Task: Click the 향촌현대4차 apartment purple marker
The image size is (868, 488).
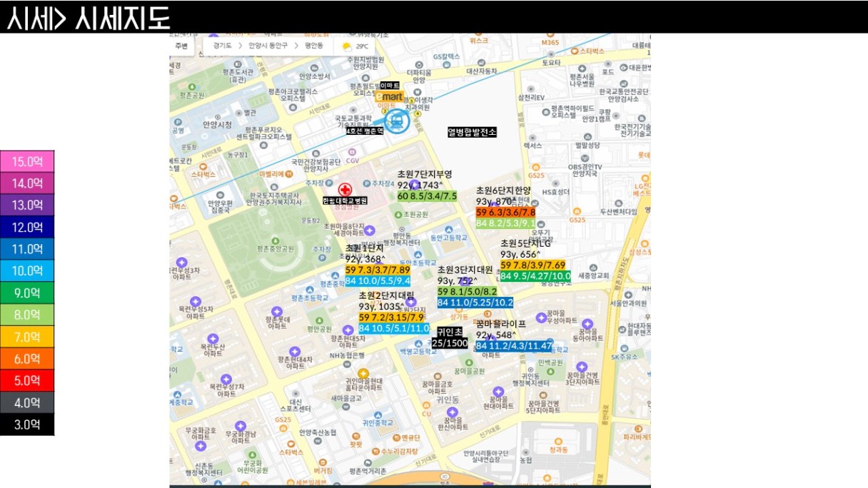Action: [296, 350]
